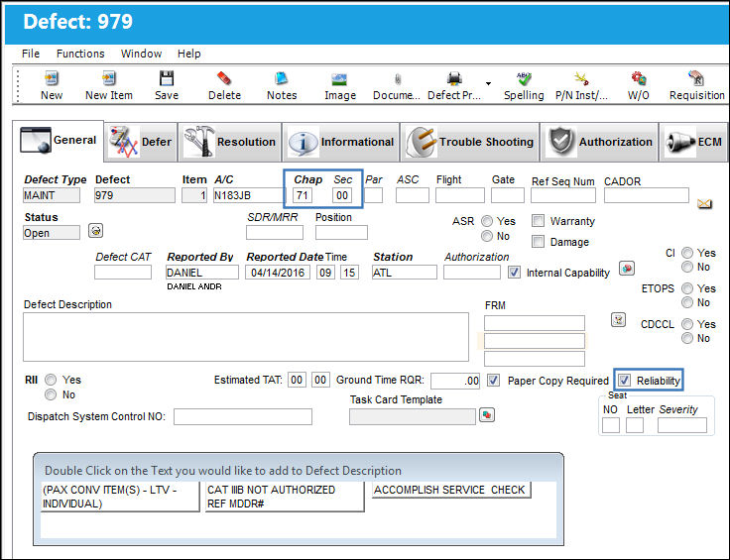Select RII Yes radio button

[51, 380]
